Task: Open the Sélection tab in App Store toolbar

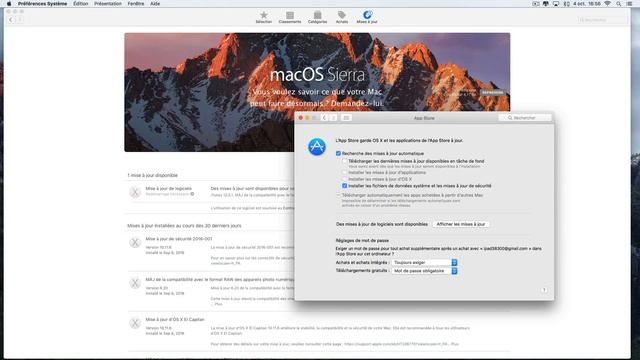Action: tap(264, 17)
